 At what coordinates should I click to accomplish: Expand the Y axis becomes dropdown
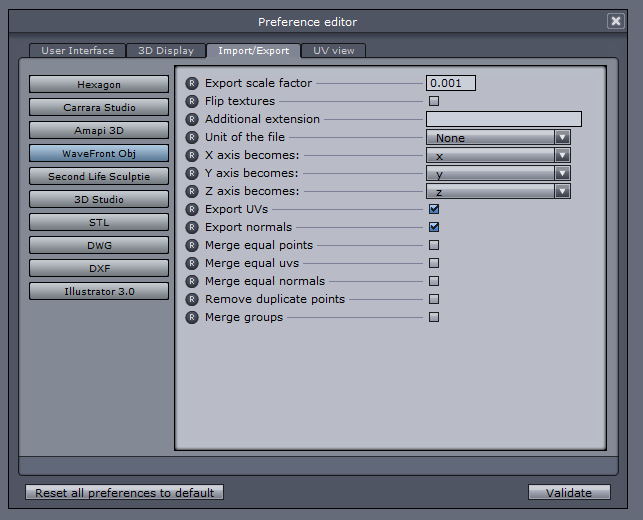point(497,173)
